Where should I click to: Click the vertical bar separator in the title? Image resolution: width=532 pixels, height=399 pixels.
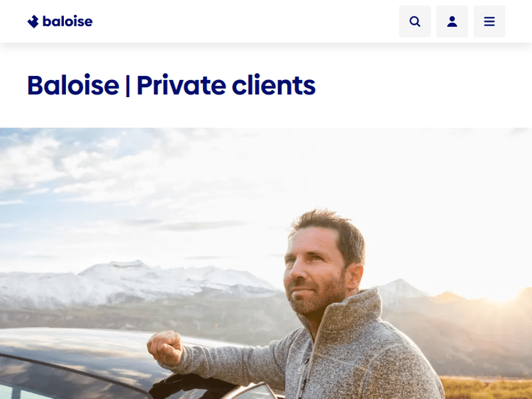pos(128,85)
